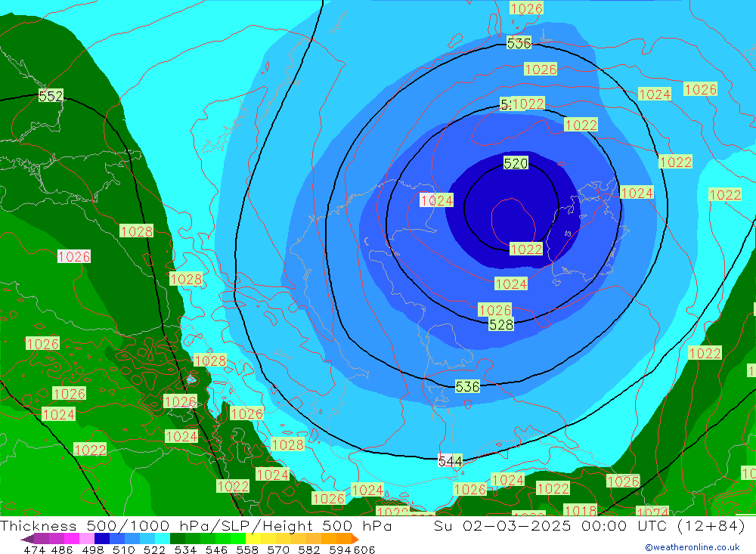Click the 486 legend value
This screenshot has height=554, width=756.
coord(63,549)
